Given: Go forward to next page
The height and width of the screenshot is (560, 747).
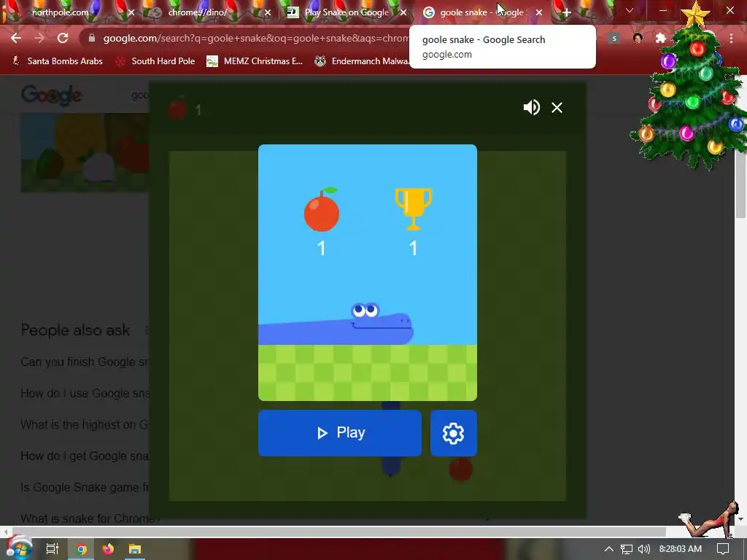Looking at the screenshot, I should click(39, 38).
